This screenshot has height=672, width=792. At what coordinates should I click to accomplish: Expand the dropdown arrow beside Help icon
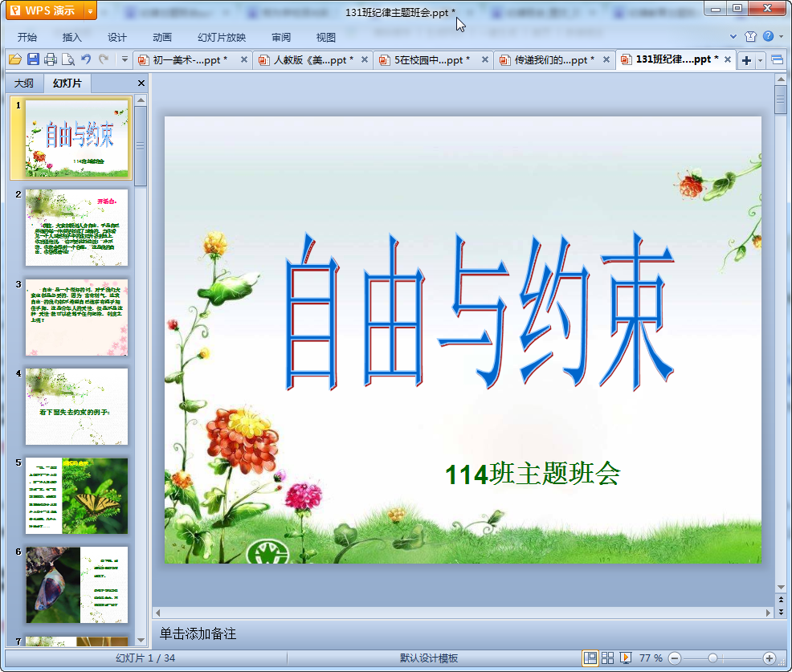click(x=781, y=36)
